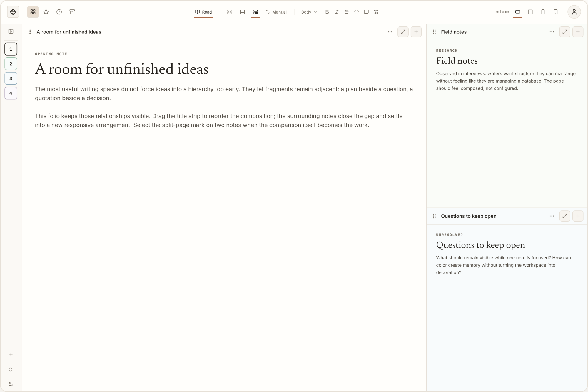Click the plus button on Questions to keep open
Screen dimensions: 588x392
coord(578,216)
